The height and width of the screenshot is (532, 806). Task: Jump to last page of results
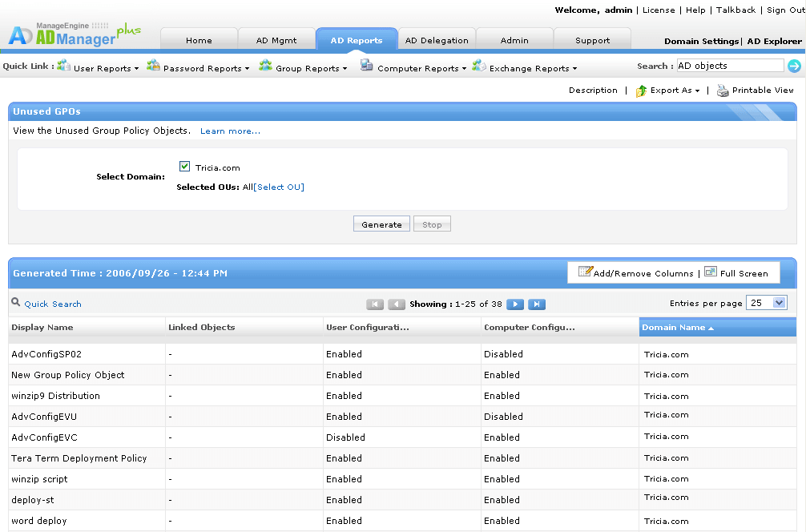[x=537, y=304]
